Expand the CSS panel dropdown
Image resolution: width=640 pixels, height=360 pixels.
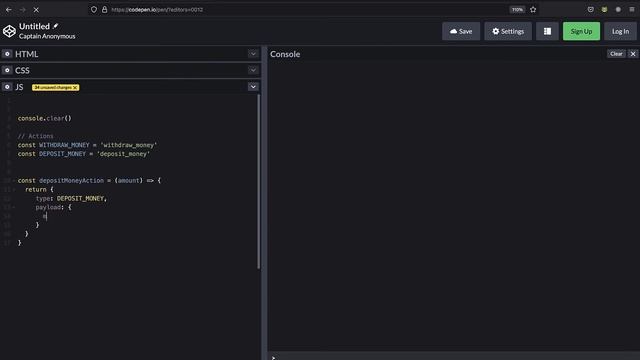pyautogui.click(x=253, y=70)
